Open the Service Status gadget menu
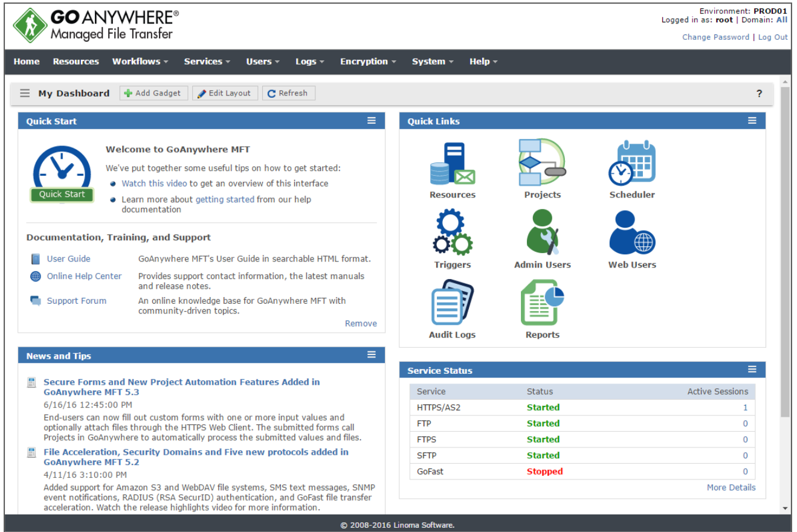The width and height of the screenshot is (797, 532). coord(752,370)
